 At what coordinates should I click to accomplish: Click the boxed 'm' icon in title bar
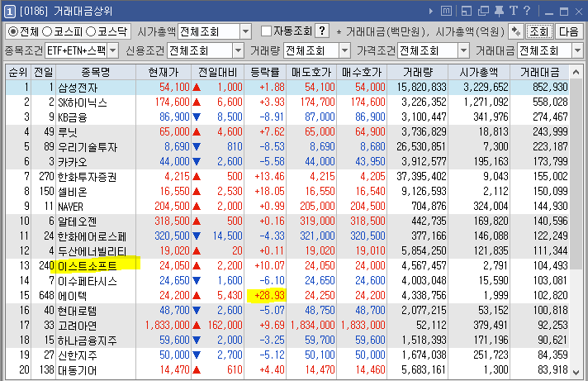[446, 12]
